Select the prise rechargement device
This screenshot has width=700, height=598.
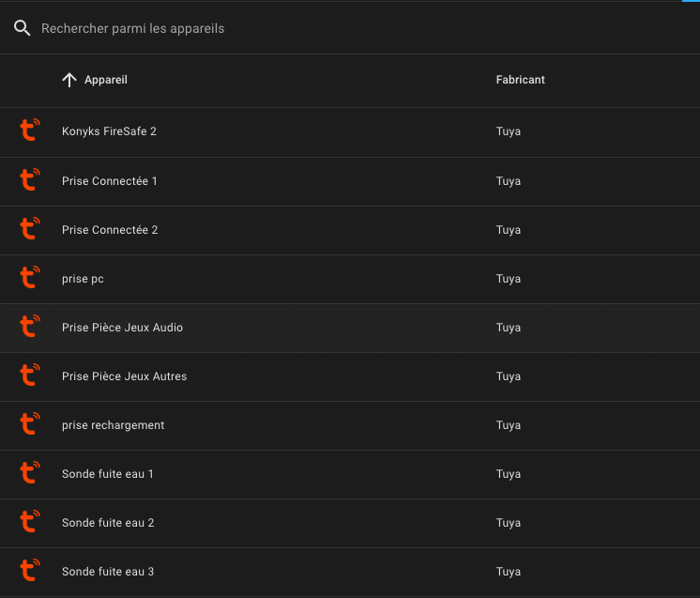113,425
